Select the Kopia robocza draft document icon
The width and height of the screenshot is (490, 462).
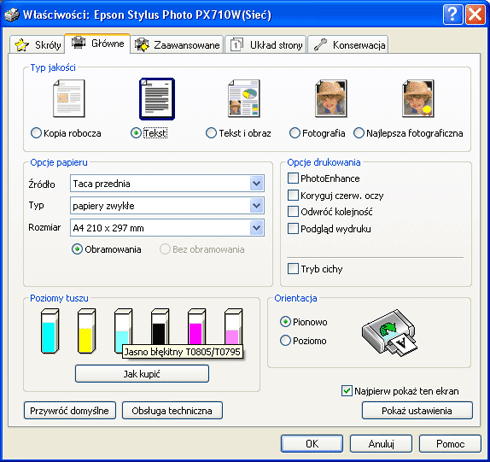click(69, 99)
